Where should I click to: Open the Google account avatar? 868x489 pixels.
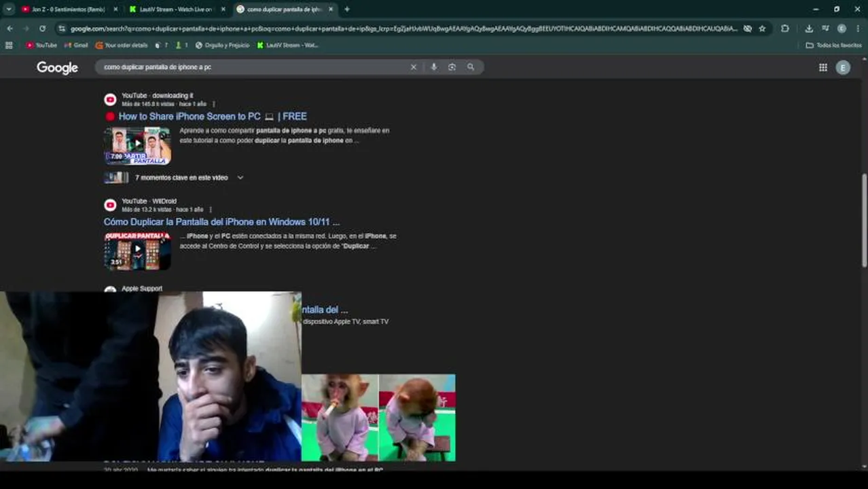click(843, 67)
